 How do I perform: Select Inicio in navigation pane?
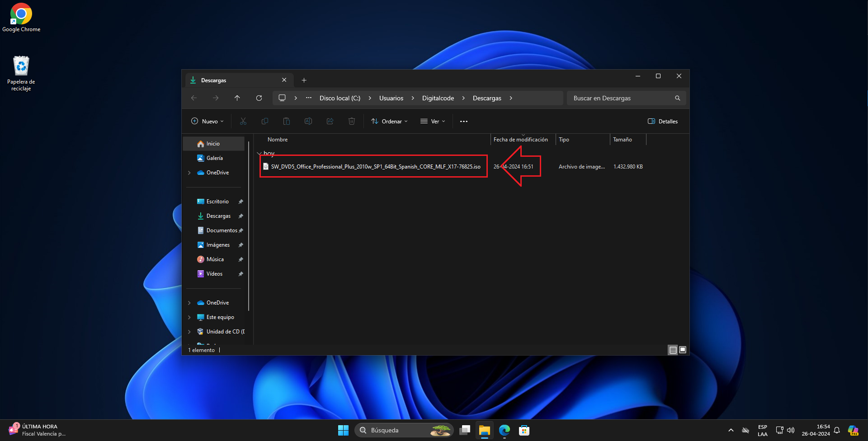(x=214, y=144)
